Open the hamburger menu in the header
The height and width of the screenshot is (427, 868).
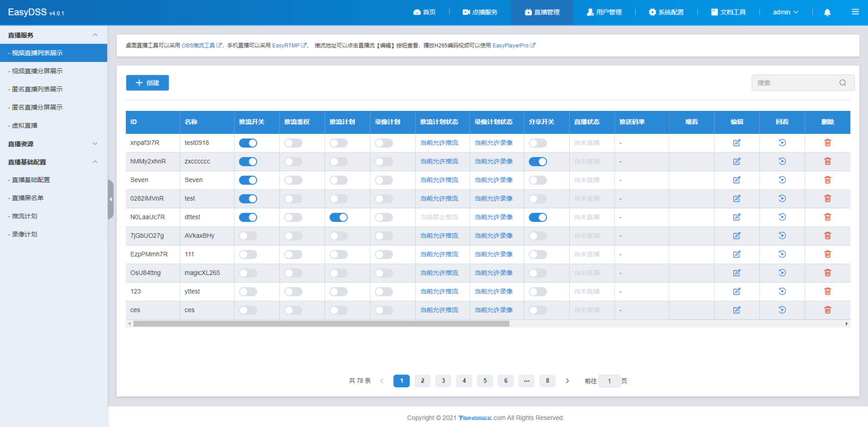pos(855,12)
